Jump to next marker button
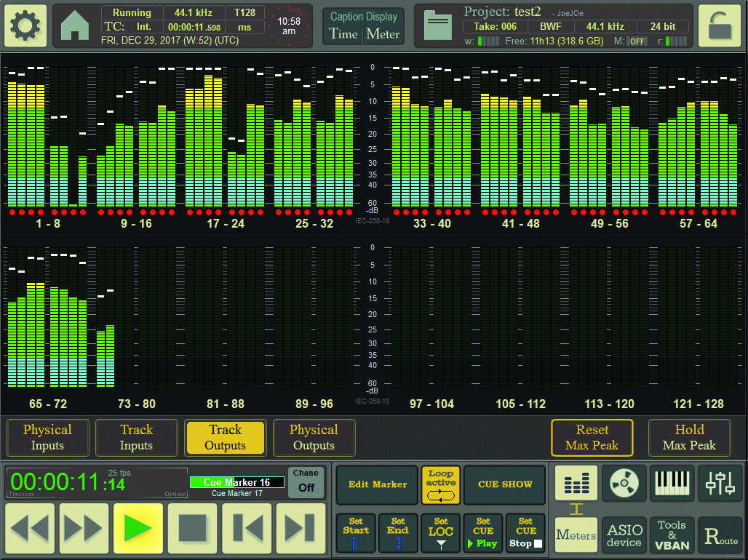Screen dimensions: 748x560 [301, 528]
